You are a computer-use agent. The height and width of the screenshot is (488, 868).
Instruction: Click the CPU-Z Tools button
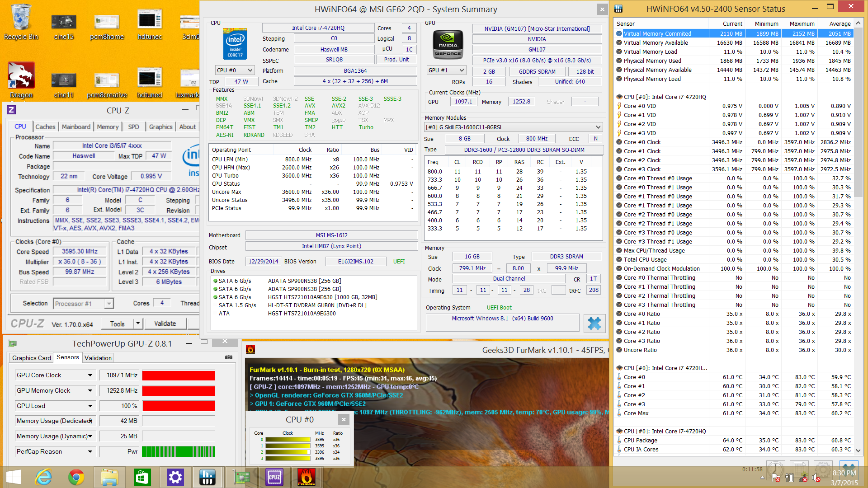pyautogui.click(x=117, y=324)
